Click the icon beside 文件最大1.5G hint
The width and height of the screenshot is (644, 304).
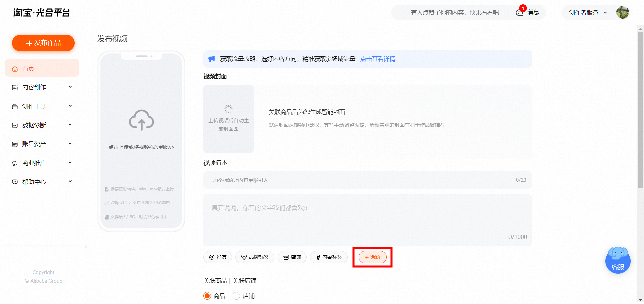tap(107, 217)
